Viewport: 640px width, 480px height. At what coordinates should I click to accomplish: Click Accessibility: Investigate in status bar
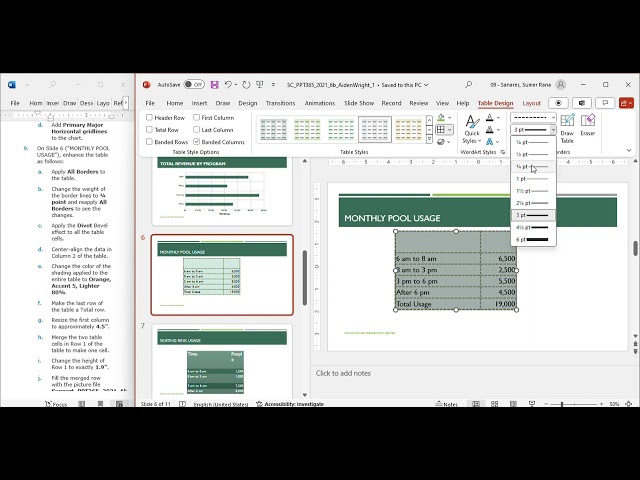(x=290, y=404)
